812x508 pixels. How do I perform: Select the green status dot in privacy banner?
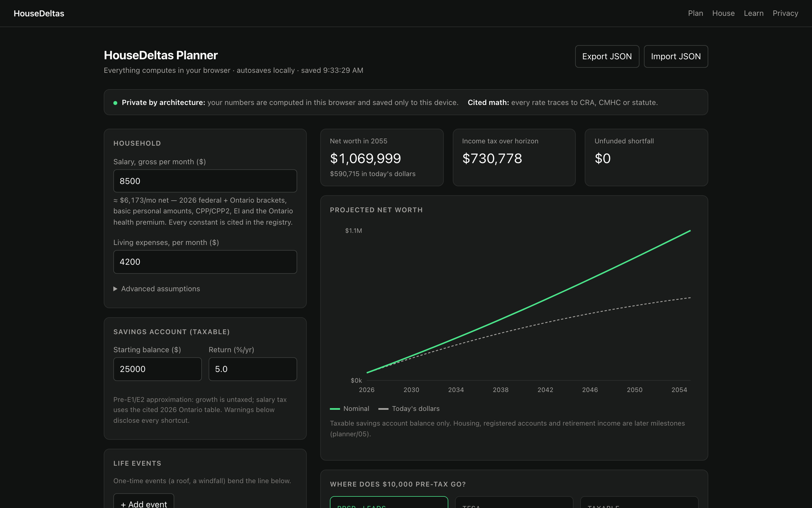click(115, 103)
